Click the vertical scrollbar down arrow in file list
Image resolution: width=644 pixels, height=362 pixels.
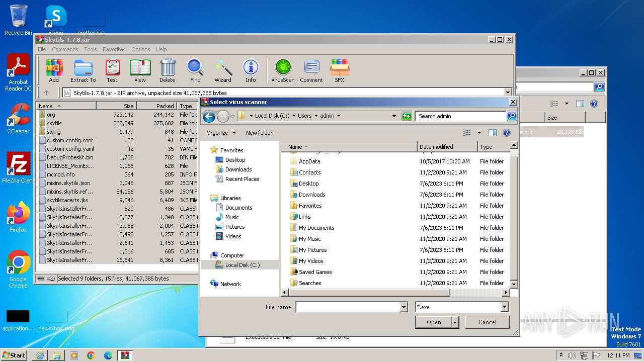(514, 284)
